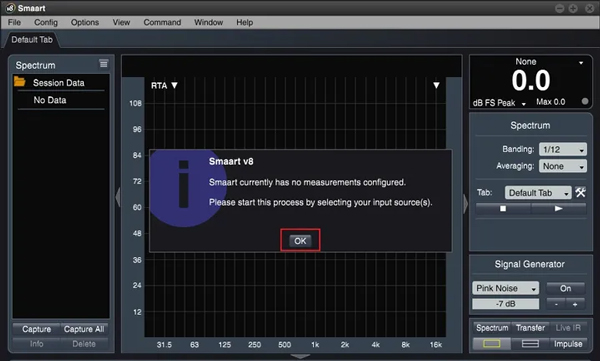The image size is (600, 361).
Task: Switch to Transfer mode
Action: click(530, 328)
